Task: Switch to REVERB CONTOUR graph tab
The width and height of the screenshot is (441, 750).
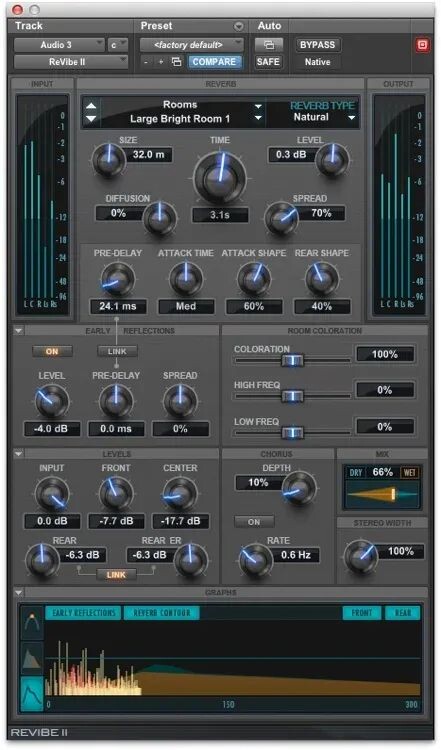Action: pyautogui.click(x=162, y=613)
